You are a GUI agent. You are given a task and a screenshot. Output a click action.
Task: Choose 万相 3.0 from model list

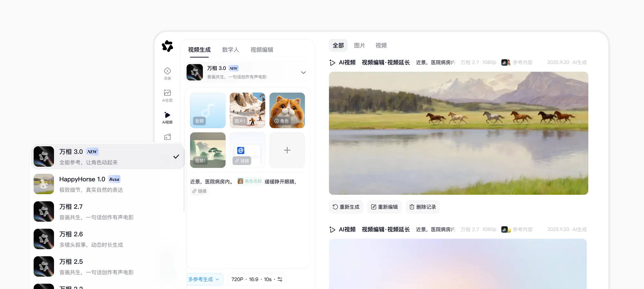108,156
